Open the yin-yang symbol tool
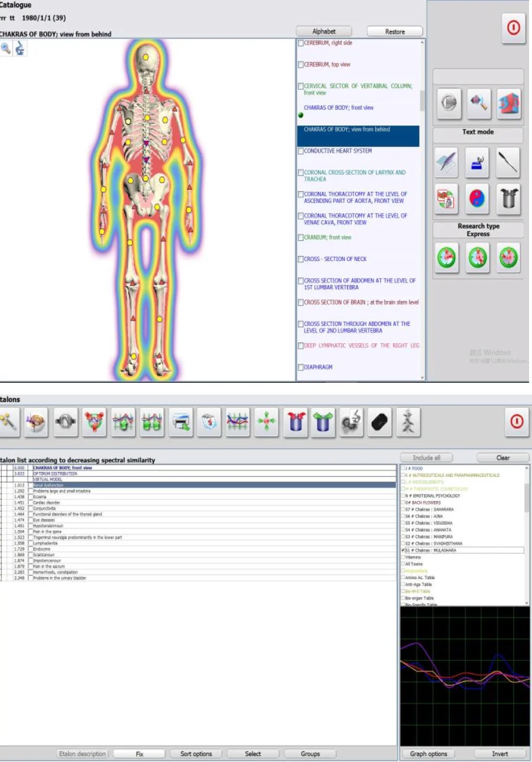532x762 pixels. pos(478,198)
